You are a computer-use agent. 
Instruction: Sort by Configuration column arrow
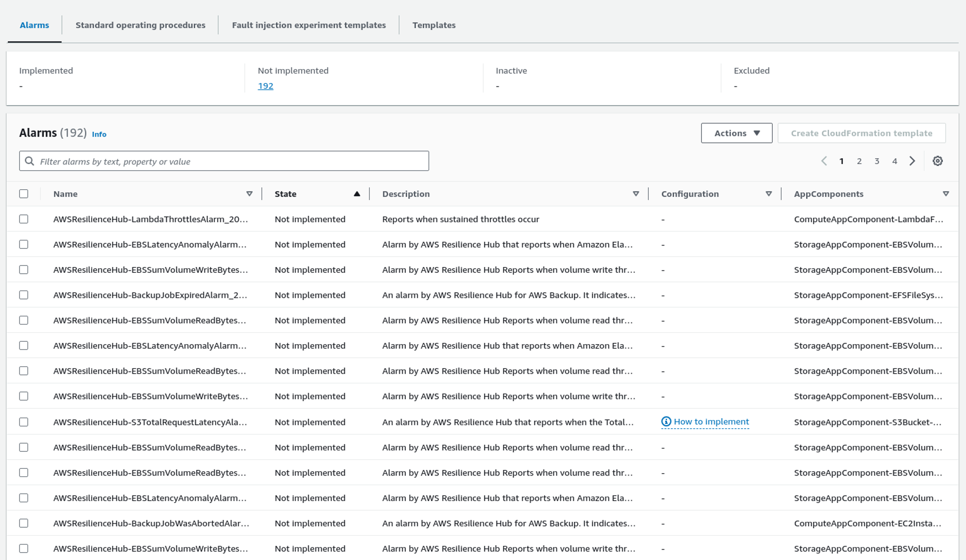(x=768, y=194)
